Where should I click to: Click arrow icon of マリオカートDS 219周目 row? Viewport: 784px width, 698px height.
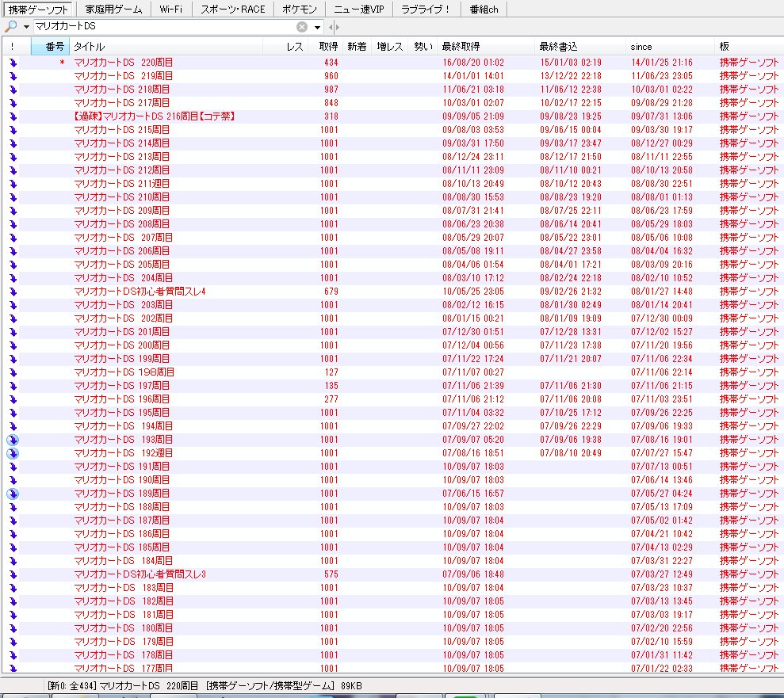coord(13,76)
